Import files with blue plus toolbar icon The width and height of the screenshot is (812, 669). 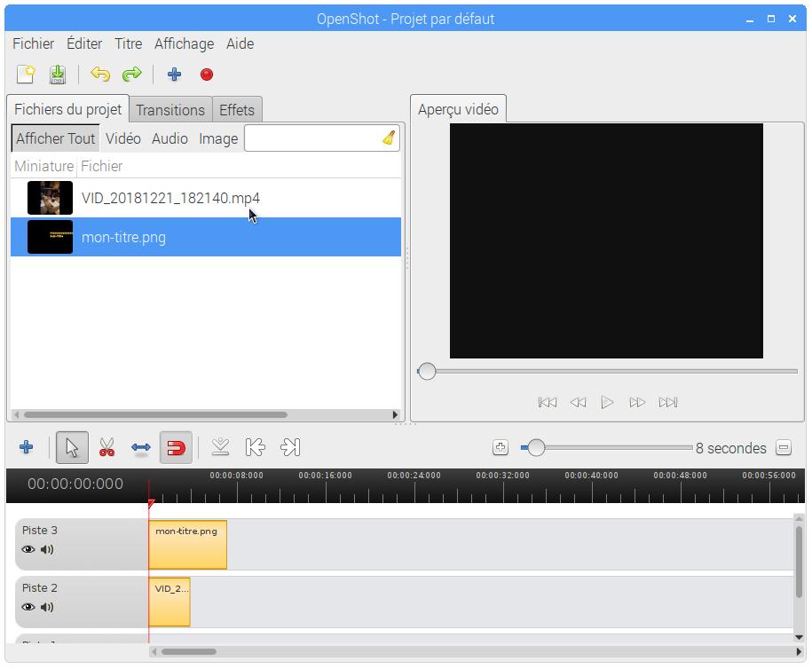click(x=175, y=75)
